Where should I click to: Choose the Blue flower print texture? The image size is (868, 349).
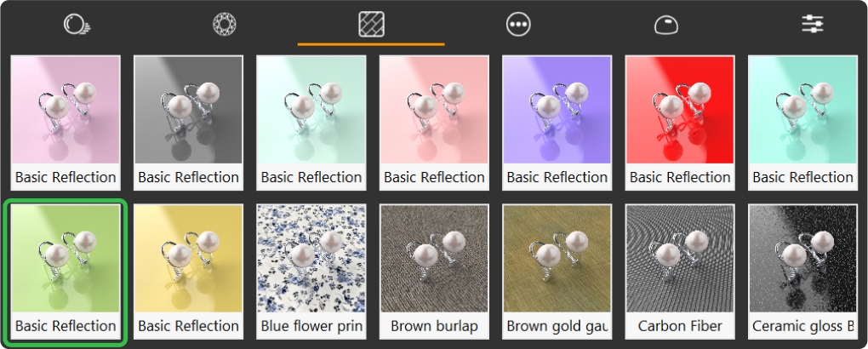(311, 272)
